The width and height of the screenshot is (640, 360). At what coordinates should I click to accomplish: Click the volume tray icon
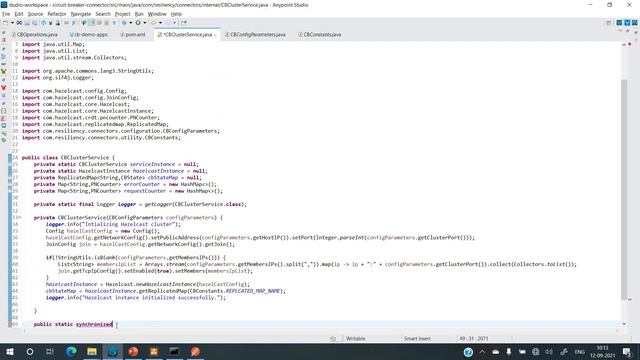[549, 352]
